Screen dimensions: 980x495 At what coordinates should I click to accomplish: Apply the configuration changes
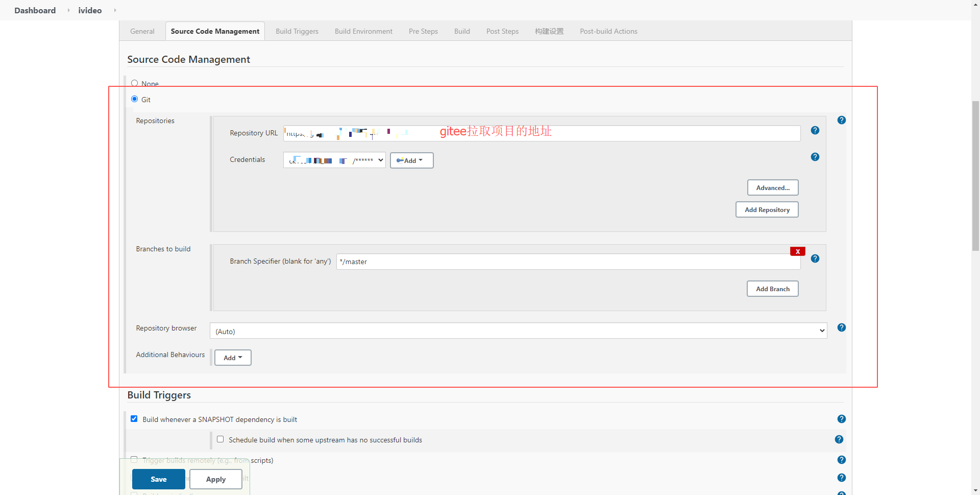tap(216, 479)
